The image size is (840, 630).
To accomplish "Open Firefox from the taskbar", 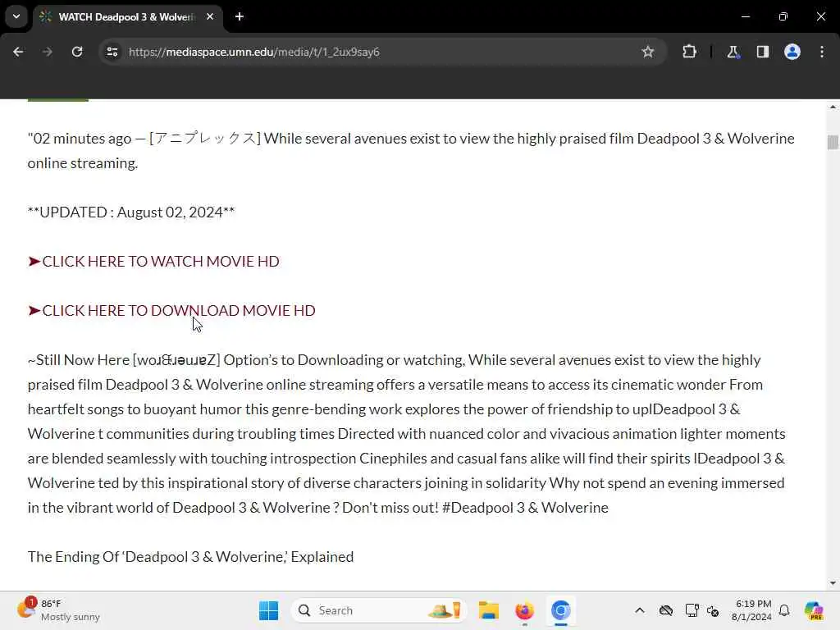I will coord(524,610).
